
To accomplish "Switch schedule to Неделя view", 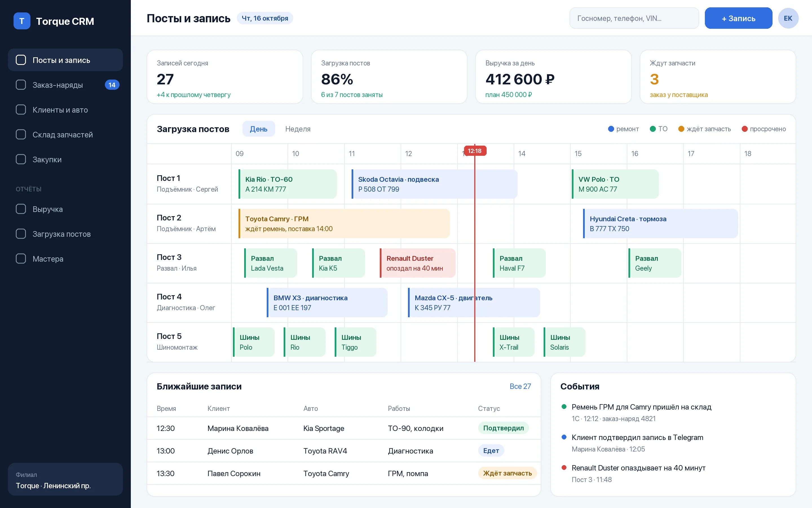I will coord(298,129).
